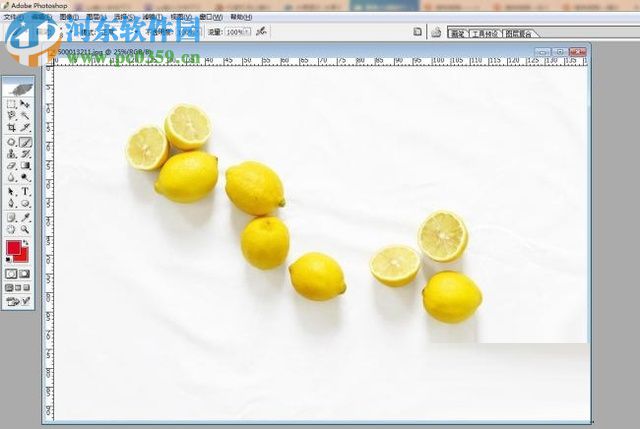Select the Gradient tool
Image resolution: width=640 pixels, height=429 pixels.
(x=25, y=166)
